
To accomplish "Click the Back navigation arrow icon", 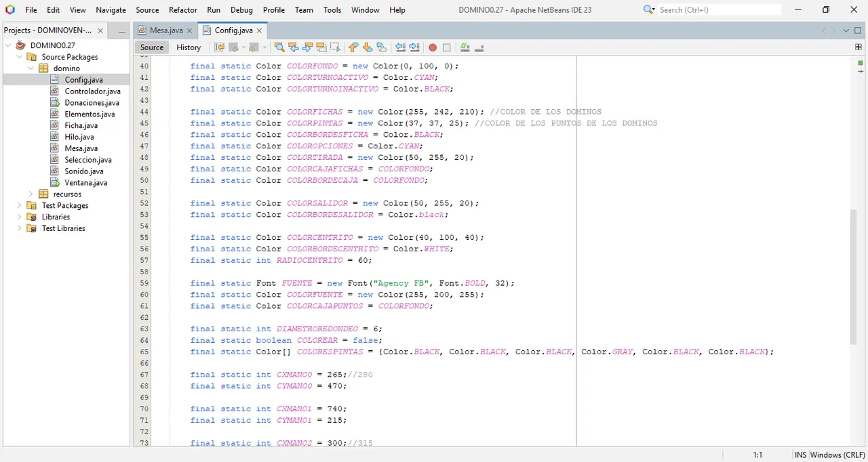I will [234, 47].
